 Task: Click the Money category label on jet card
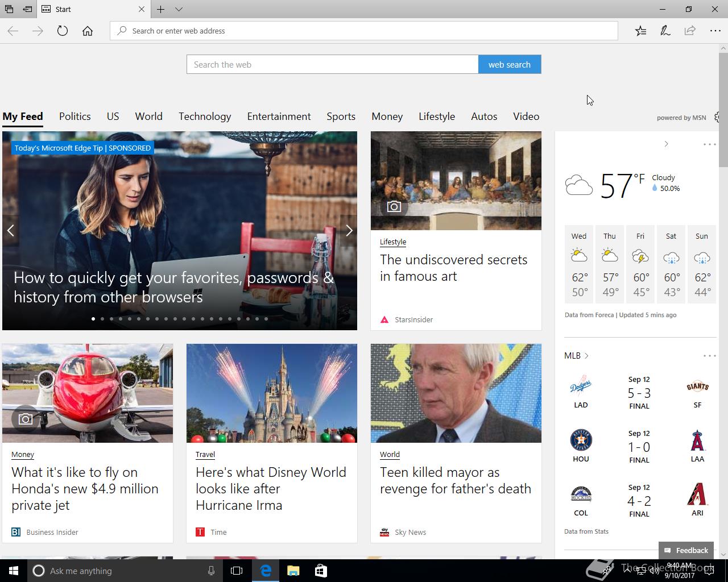click(23, 454)
